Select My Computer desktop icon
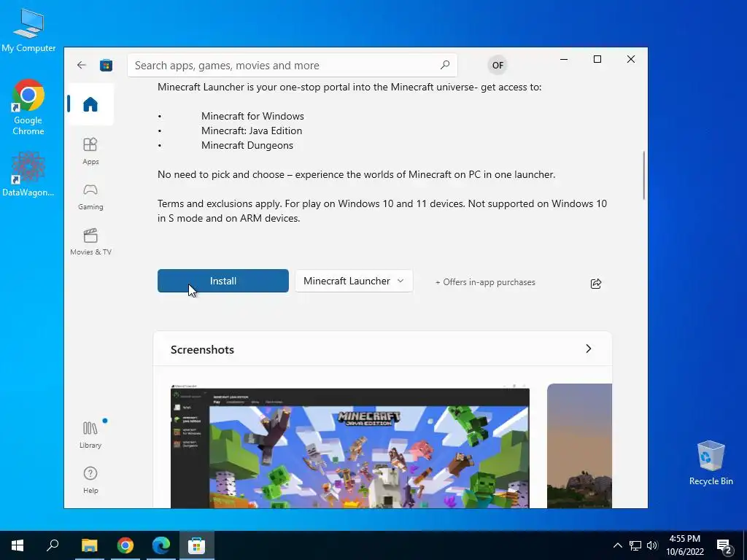The height and width of the screenshot is (560, 747). coord(28,30)
